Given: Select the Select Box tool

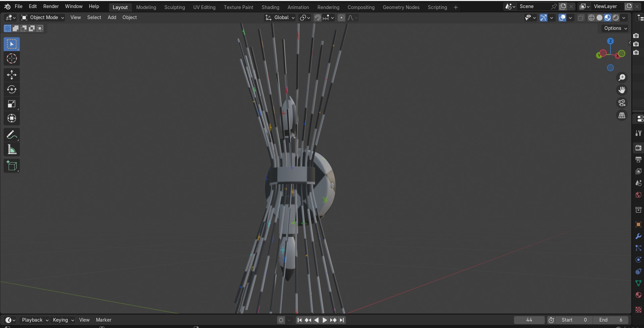Looking at the screenshot, I should pos(12,44).
